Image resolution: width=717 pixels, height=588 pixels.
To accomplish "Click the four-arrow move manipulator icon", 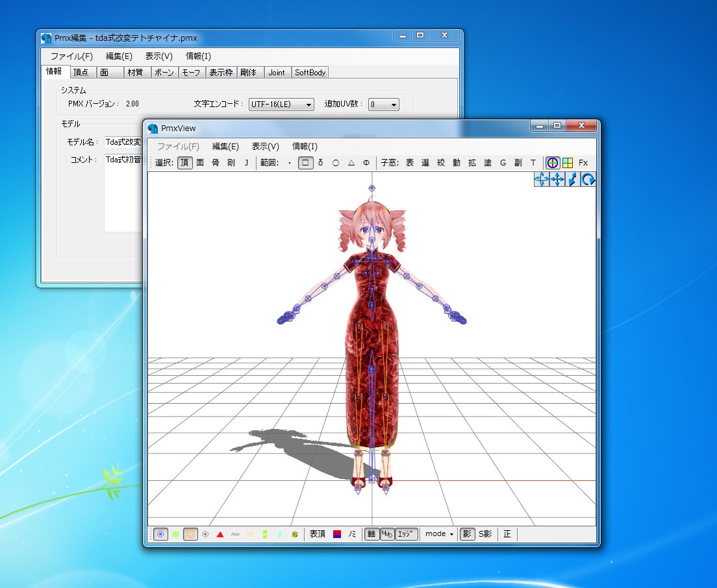I will pyautogui.click(x=557, y=179).
